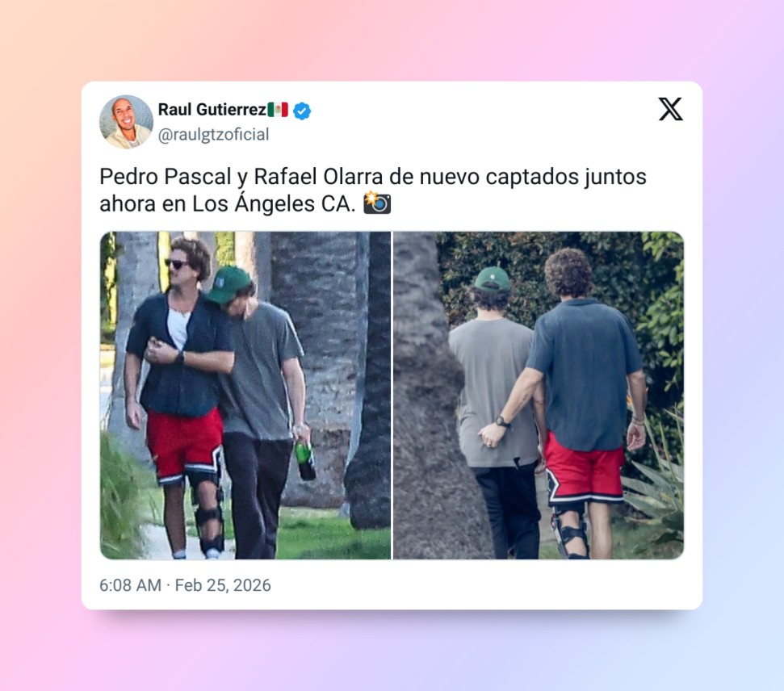The height and width of the screenshot is (691, 784).
Task: Click the Mexican flag emoji
Action: click(x=278, y=110)
